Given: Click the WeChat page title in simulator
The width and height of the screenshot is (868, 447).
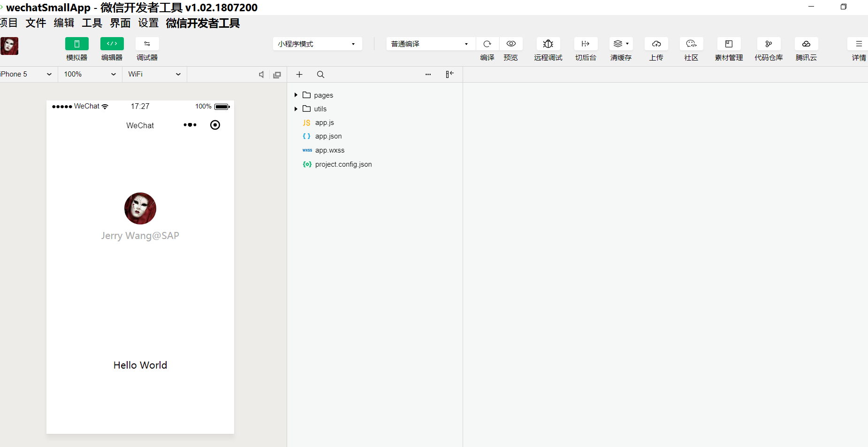Looking at the screenshot, I should [140, 125].
